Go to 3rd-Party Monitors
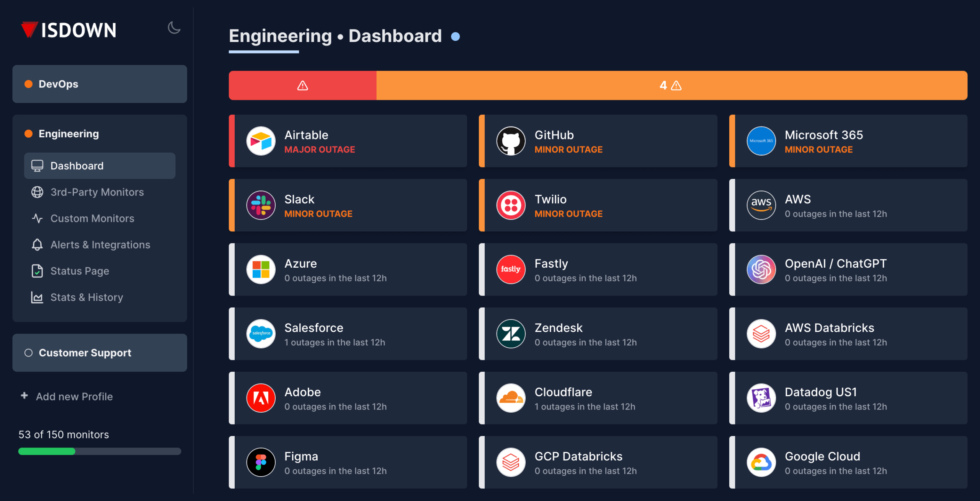The image size is (980, 501). tap(100, 192)
